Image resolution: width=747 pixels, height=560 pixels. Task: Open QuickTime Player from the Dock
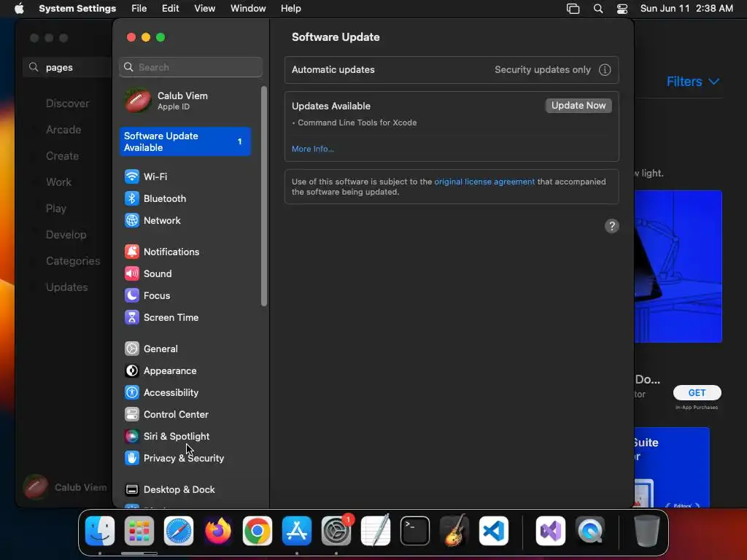click(x=590, y=531)
